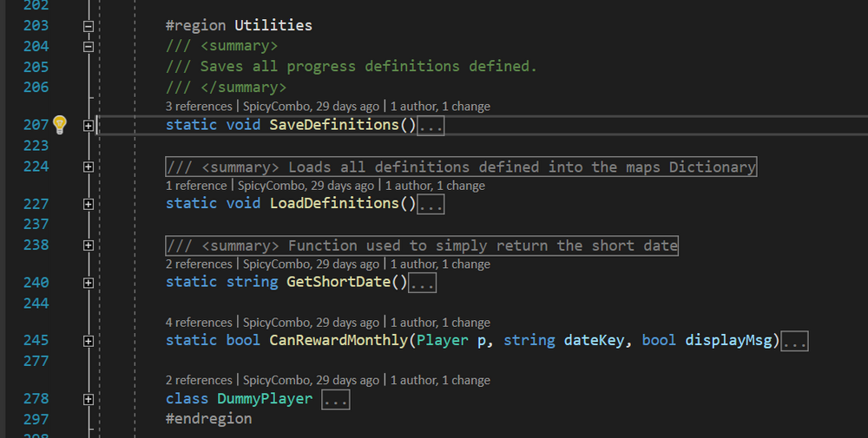Expand the LoadDefinitions summary comment outline
Screen dimensions: 868x438
coord(88,167)
